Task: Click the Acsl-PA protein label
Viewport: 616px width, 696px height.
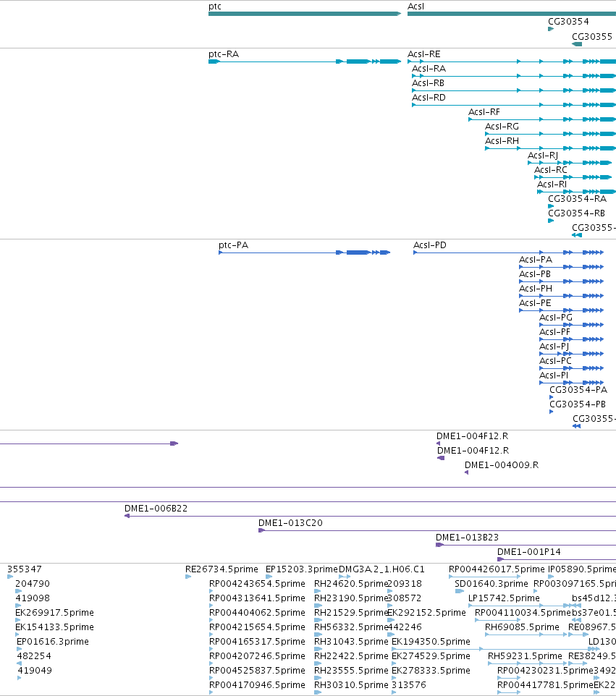Action: click(536, 260)
